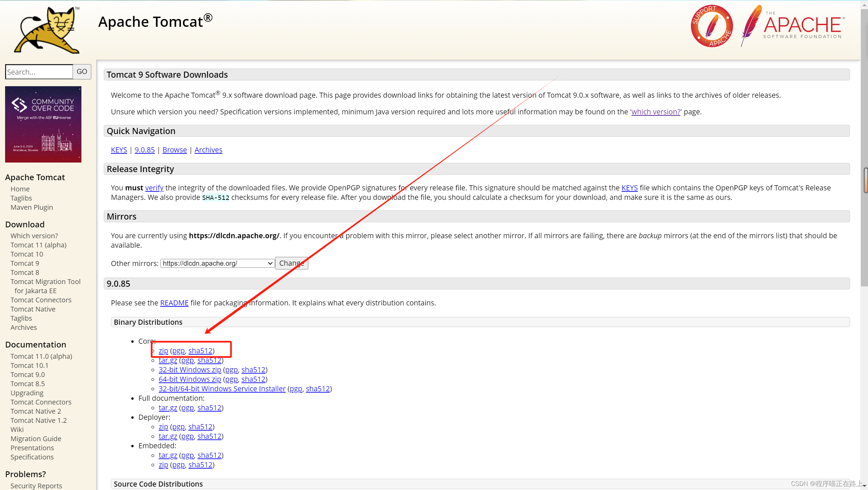Download the 32-bit Windows zip
The image size is (868, 490).
190,370
